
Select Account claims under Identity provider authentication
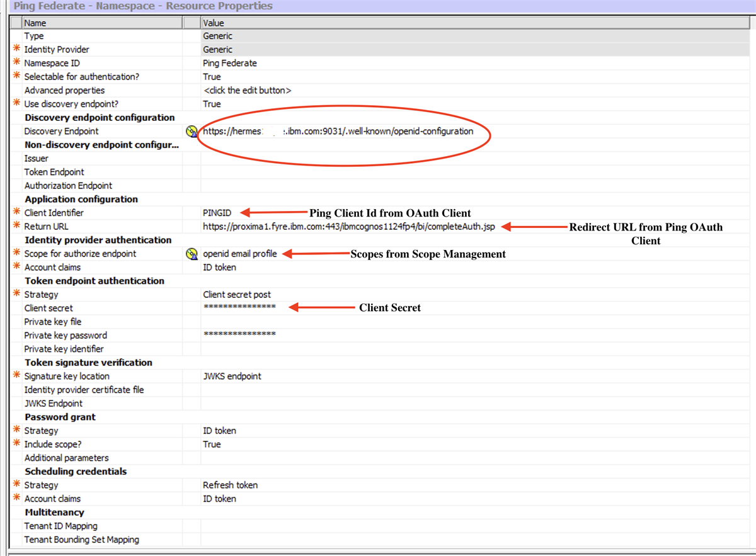pyautogui.click(x=52, y=268)
